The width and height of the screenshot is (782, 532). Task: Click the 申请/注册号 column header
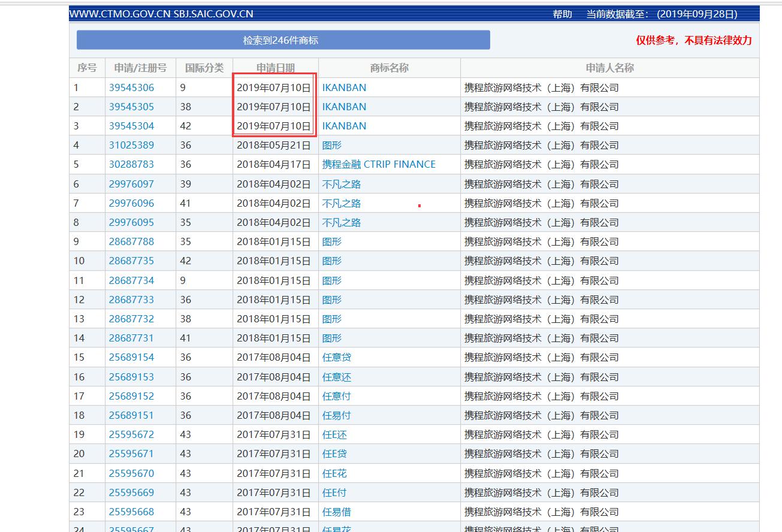140,68
